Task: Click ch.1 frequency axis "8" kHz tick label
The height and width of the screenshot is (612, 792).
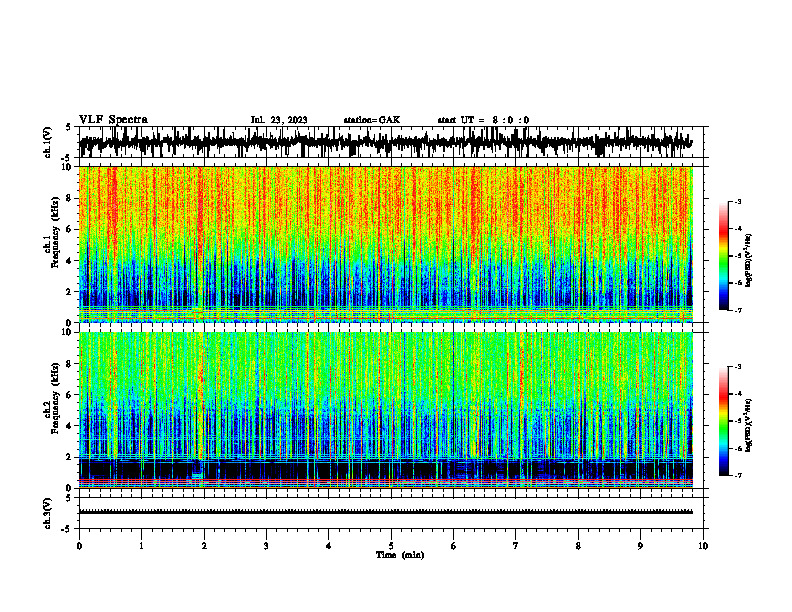Action: (x=69, y=198)
